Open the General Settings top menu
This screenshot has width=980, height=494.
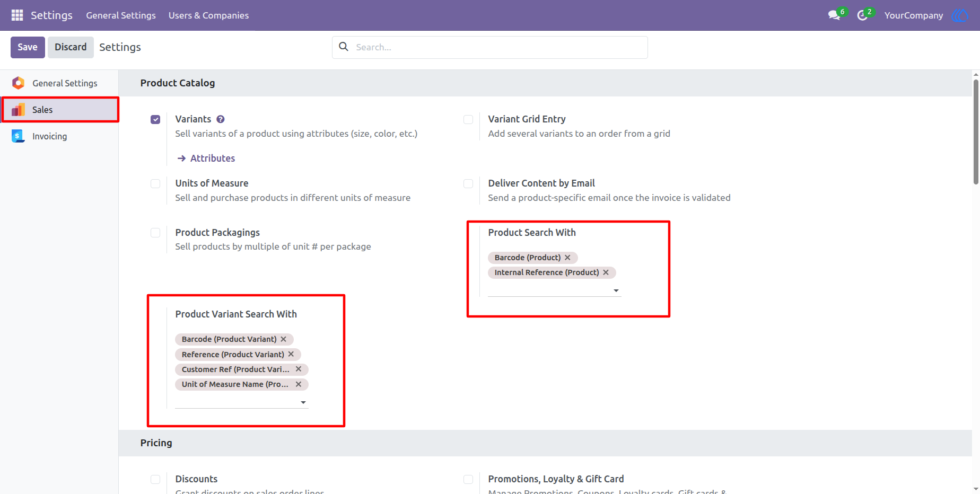coord(121,15)
